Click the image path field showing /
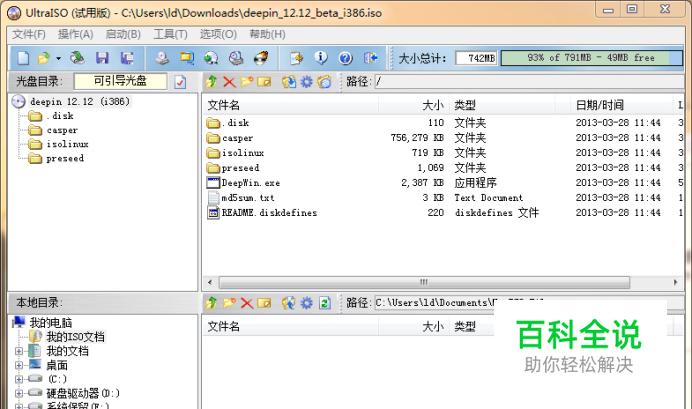Screen dimensions: 692x409 click(x=529, y=82)
